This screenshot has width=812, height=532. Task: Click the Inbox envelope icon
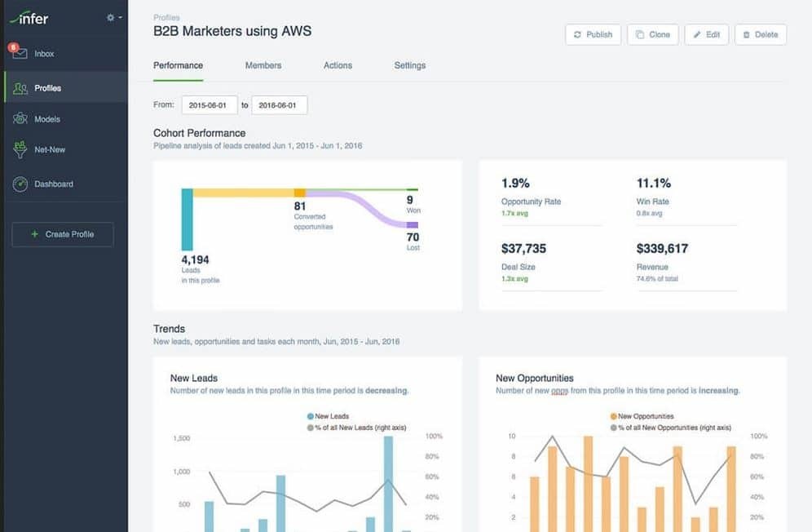point(20,54)
